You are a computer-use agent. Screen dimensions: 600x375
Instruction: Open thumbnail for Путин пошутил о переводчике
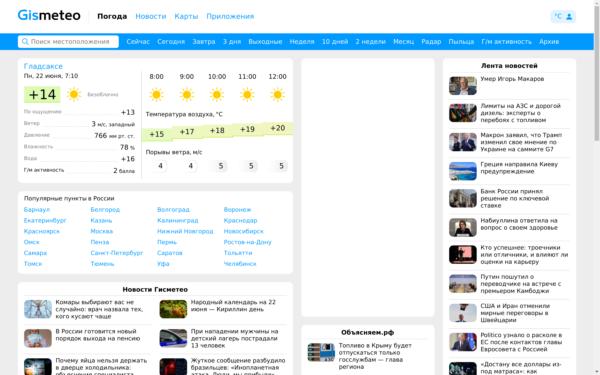[x=463, y=284]
